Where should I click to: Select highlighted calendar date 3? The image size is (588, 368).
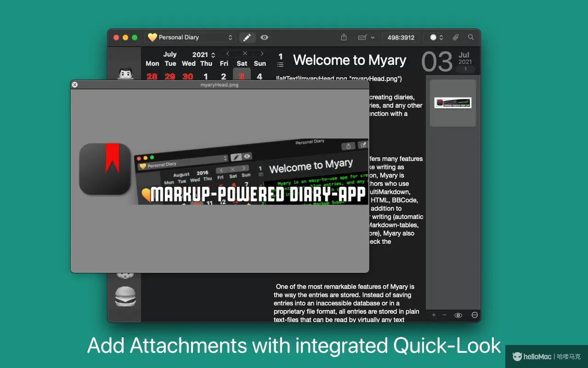[242, 75]
